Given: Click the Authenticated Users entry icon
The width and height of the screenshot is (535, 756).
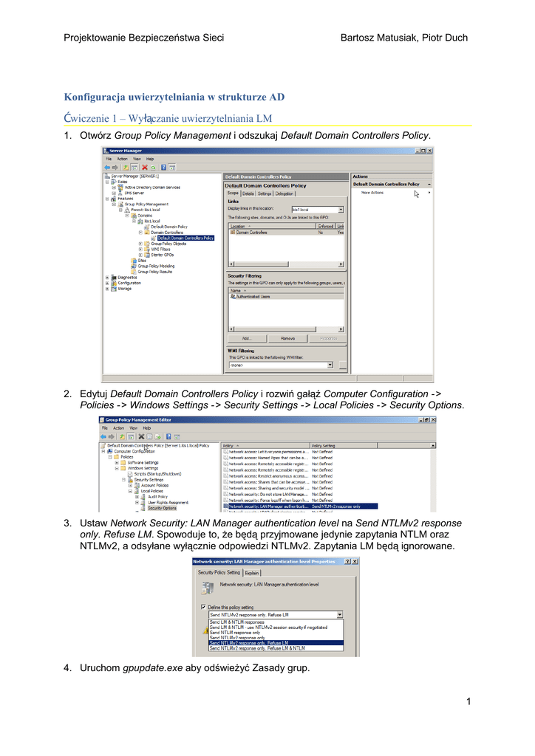Looking at the screenshot, I should pyautogui.click(x=233, y=297).
